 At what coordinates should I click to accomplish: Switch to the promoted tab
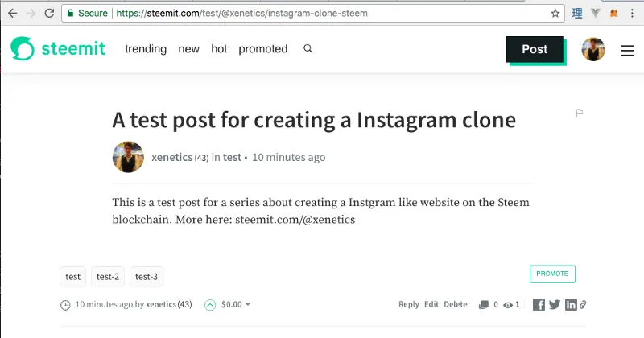pos(263,49)
